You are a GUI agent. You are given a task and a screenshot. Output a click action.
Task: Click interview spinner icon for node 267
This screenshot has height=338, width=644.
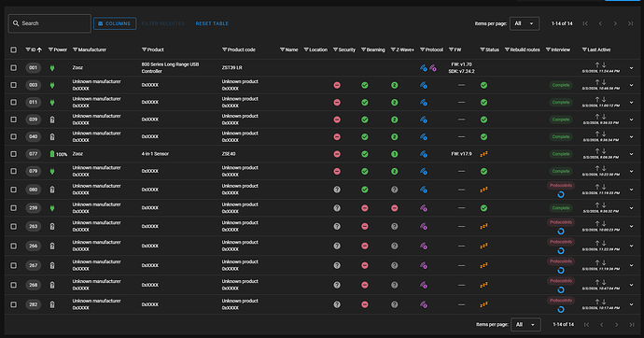coord(561,270)
